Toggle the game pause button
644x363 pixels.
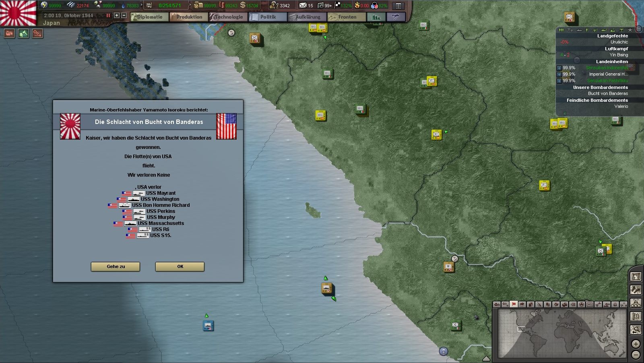pyautogui.click(x=108, y=15)
